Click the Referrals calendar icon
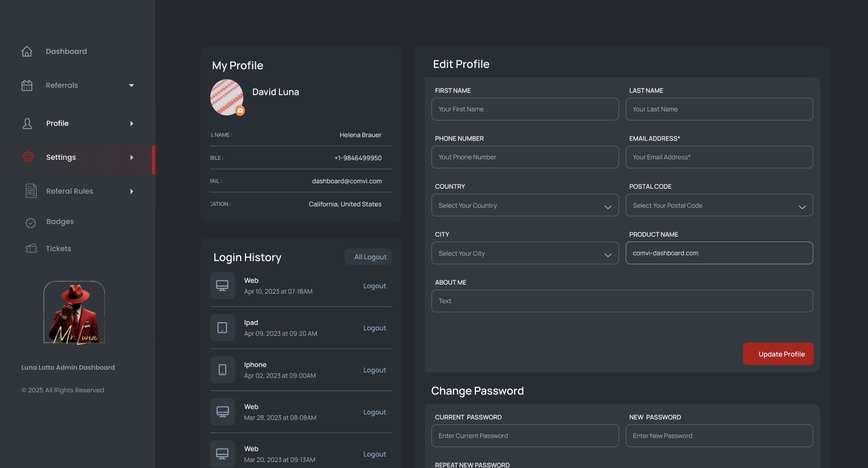 click(x=27, y=86)
